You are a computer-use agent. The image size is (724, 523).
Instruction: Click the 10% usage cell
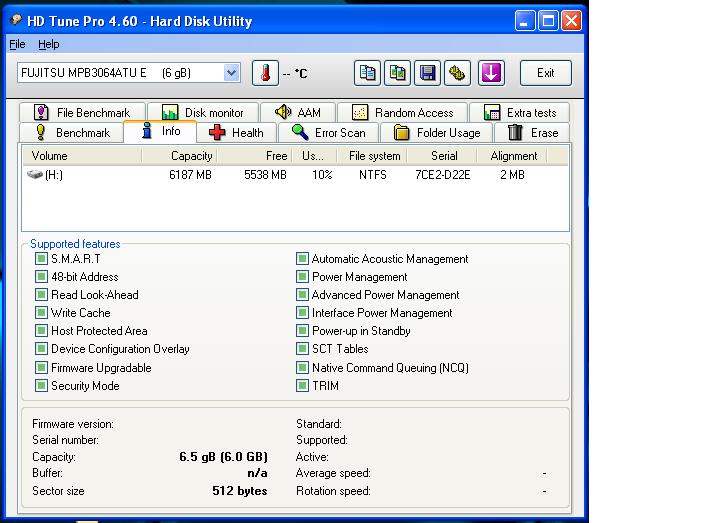[322, 174]
